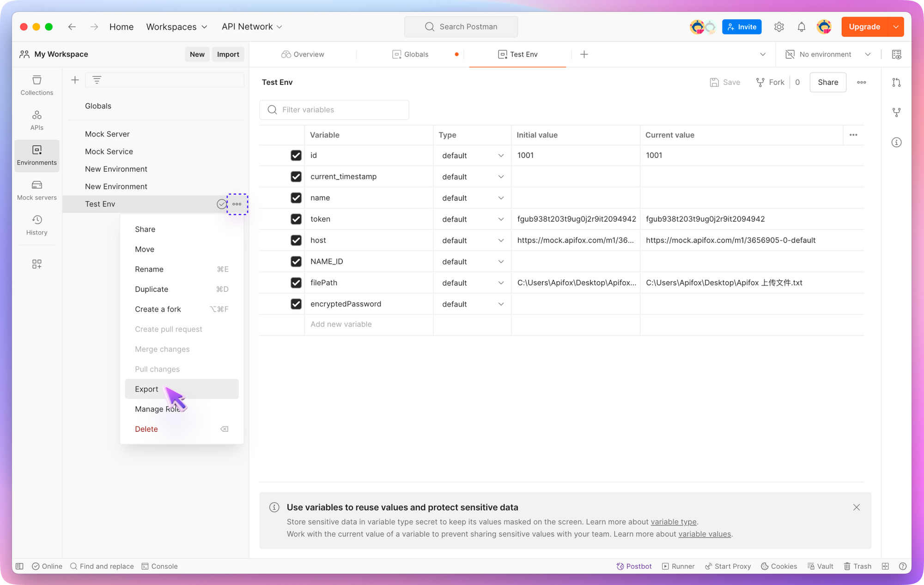
Task: Switch to the Overview tab
Action: (303, 54)
